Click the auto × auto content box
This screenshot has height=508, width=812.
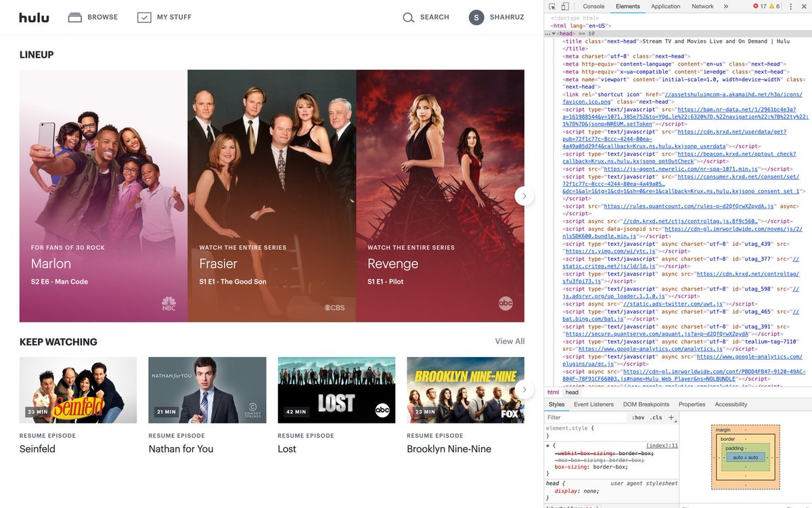(x=745, y=457)
